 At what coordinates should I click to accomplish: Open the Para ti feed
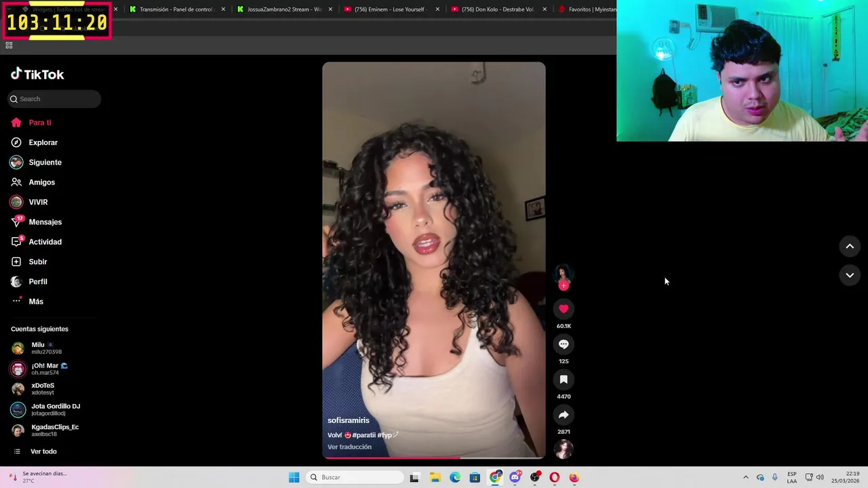(x=31, y=123)
